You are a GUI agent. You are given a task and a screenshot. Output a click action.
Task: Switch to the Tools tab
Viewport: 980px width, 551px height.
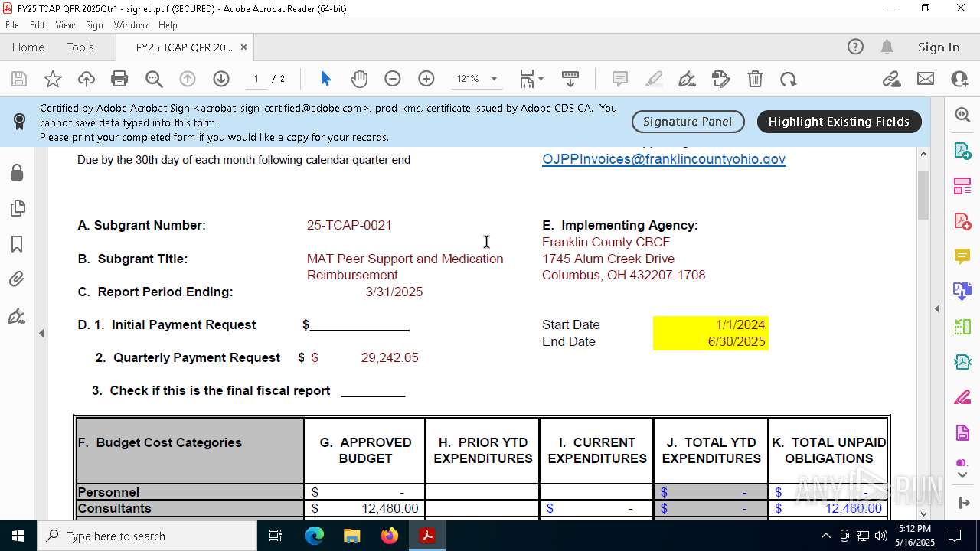(x=80, y=47)
